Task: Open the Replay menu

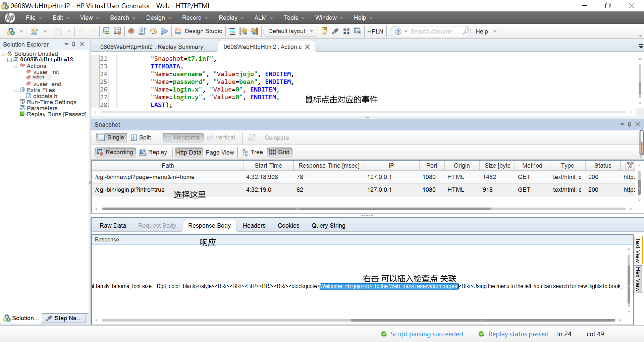Action: pyautogui.click(x=231, y=18)
